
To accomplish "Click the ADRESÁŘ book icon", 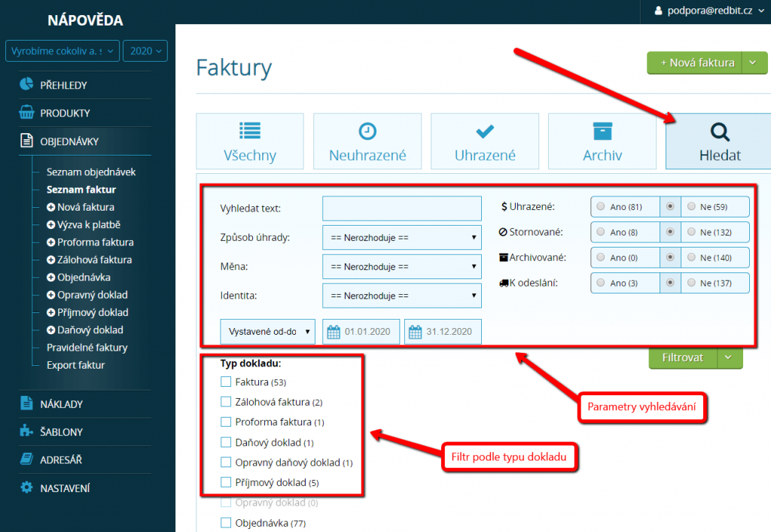I will click(x=26, y=459).
